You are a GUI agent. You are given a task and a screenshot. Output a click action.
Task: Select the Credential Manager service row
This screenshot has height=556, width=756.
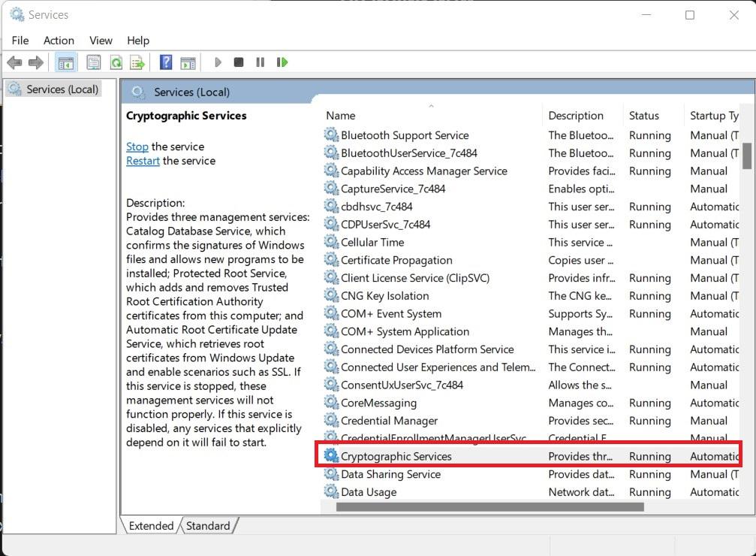pos(389,421)
